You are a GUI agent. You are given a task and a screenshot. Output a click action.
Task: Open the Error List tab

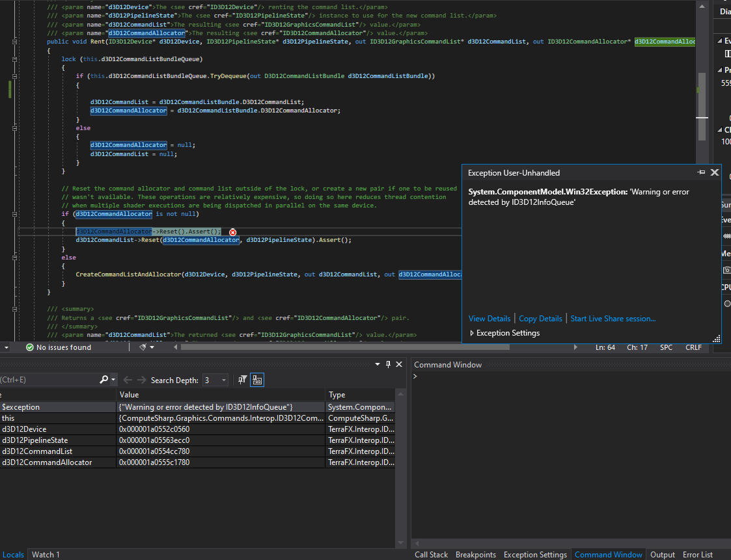697,554
